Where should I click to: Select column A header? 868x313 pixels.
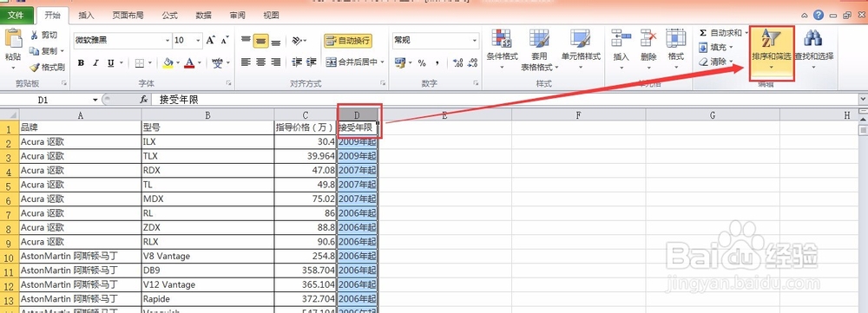pyautogui.click(x=80, y=115)
